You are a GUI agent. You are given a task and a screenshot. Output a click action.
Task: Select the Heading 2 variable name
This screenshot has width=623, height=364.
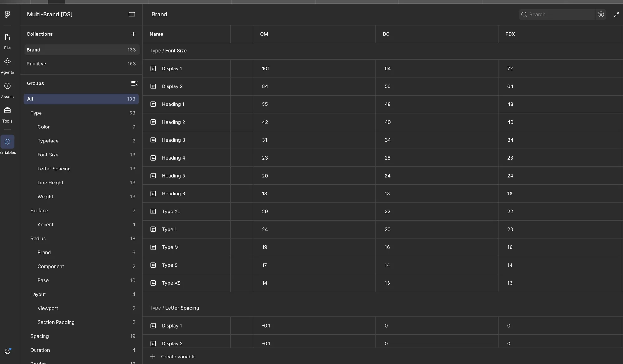click(174, 122)
